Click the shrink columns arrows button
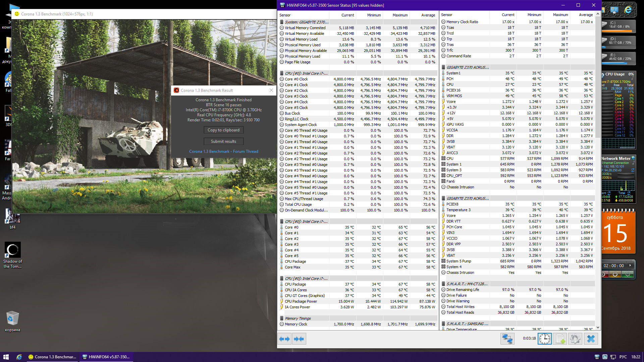Image resolution: width=644 pixels, height=362 pixels. (299, 339)
